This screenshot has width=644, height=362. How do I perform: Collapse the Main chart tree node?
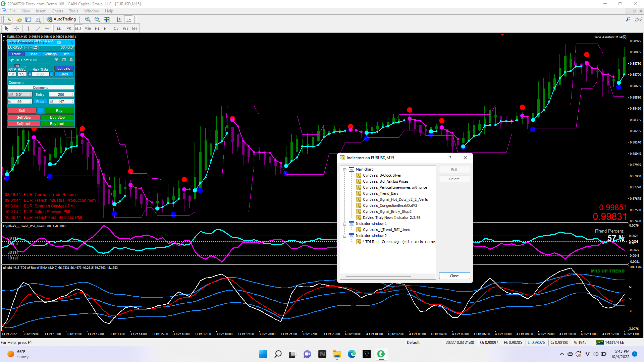344,170
